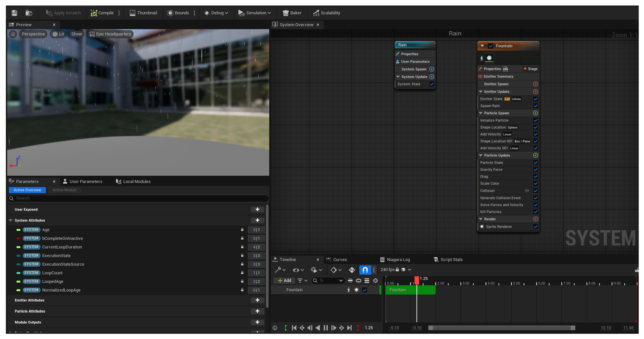Toggle Collision module eye icon

point(527,190)
